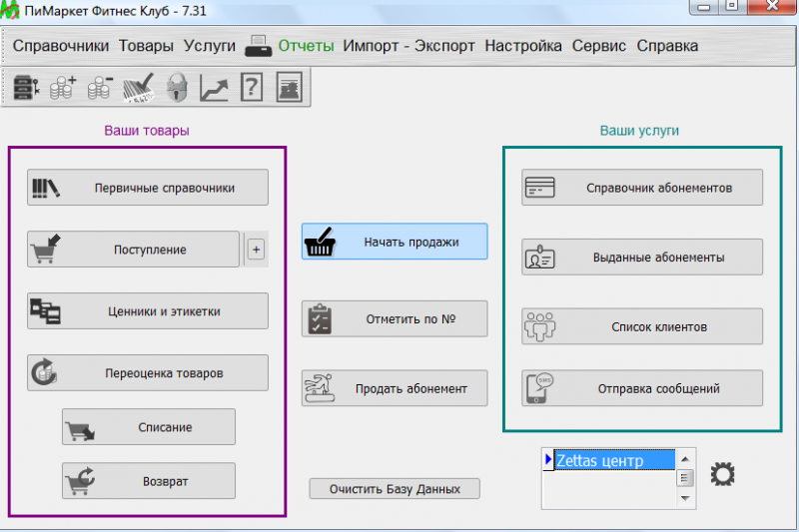The height and width of the screenshot is (532, 799).
Task: Select the barcode checkmark toolbar icon
Action: [138, 87]
